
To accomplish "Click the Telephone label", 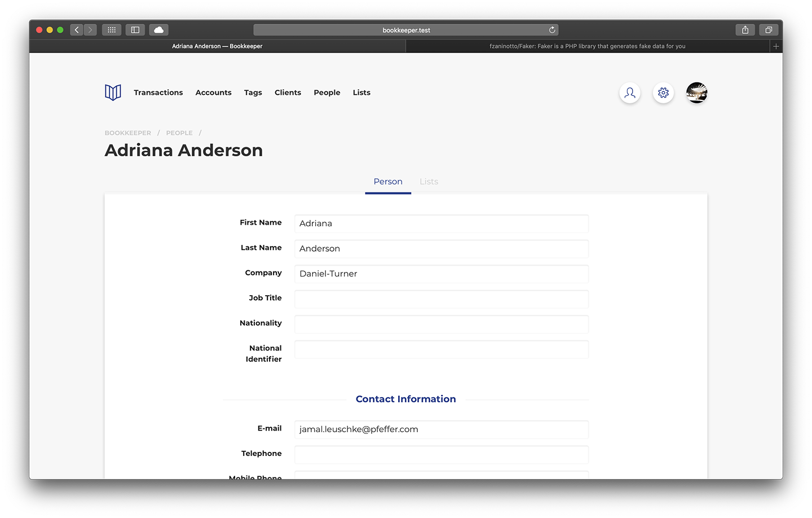I will (x=262, y=454).
